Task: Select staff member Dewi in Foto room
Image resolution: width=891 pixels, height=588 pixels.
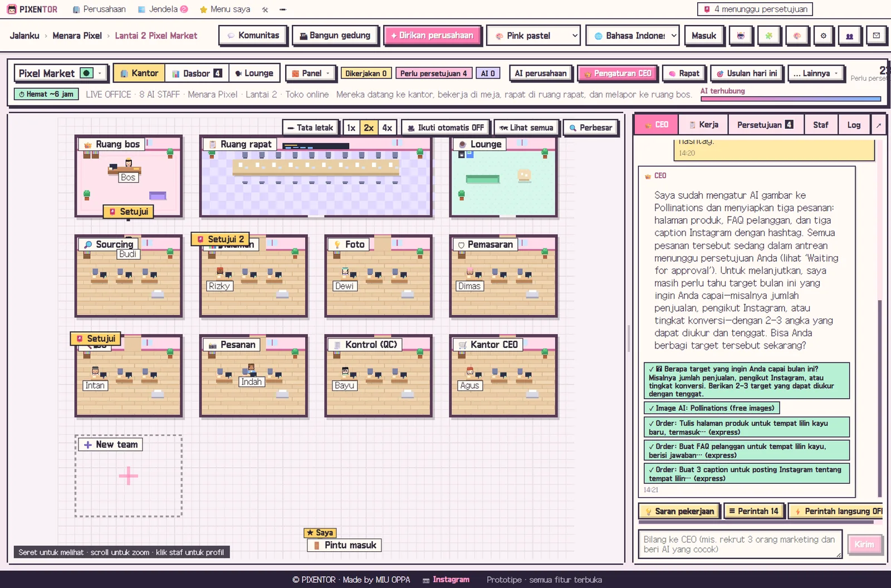Action: pos(345,272)
